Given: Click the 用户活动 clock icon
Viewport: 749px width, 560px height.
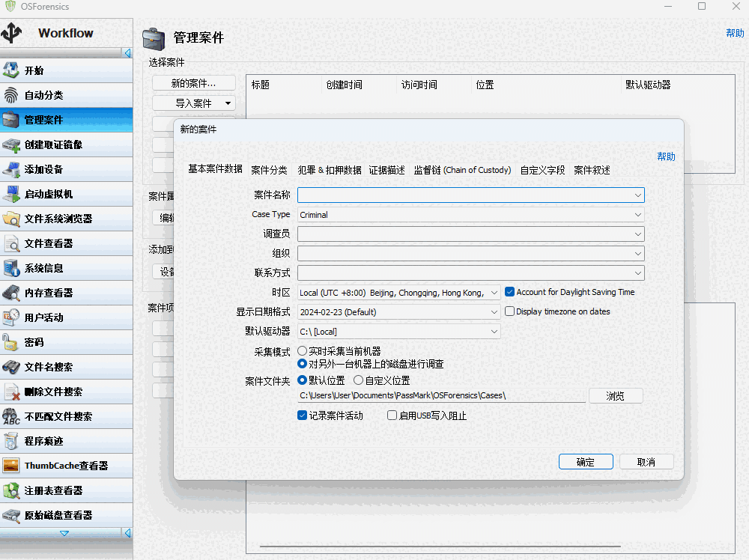Looking at the screenshot, I should click(11, 317).
